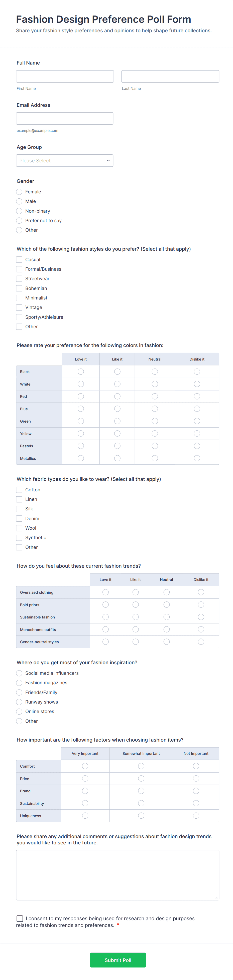Viewport: 233px width, 980px height.
Task: Select the Female gender option
Action: click(x=20, y=192)
